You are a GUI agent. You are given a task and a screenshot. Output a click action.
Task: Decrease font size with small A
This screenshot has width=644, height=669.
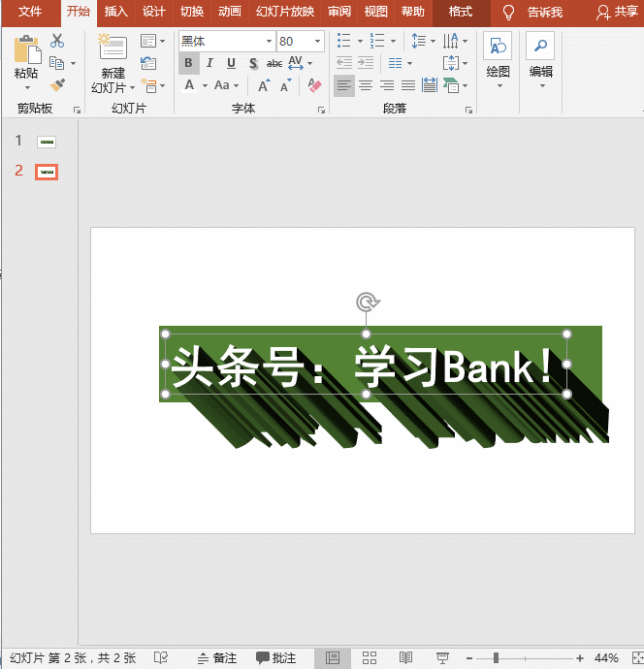[x=285, y=85]
